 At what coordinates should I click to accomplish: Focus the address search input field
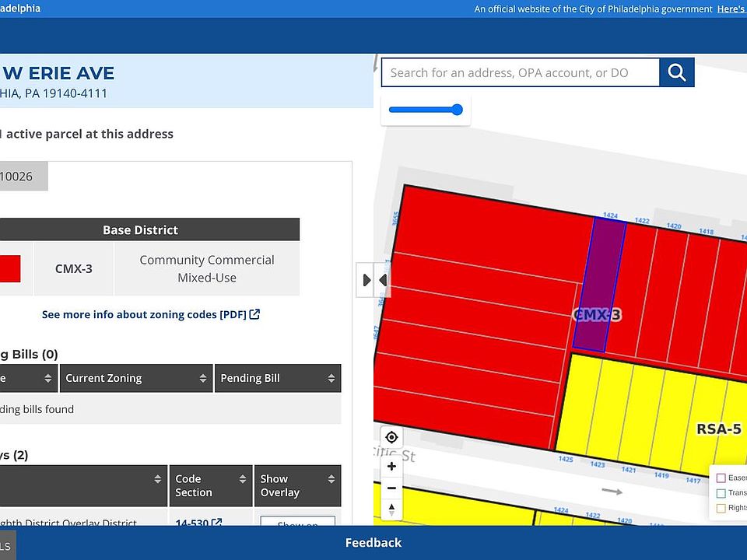click(521, 72)
